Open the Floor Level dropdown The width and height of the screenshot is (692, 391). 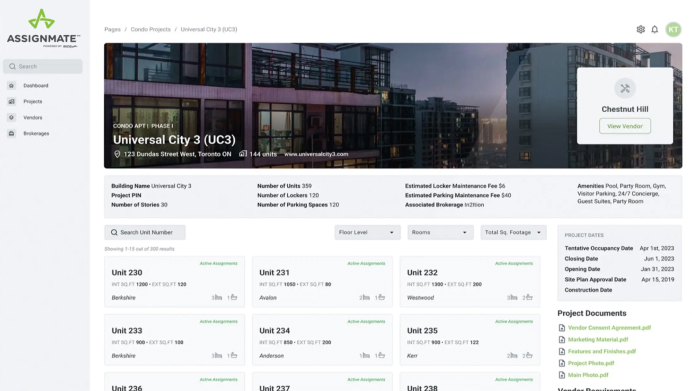(x=367, y=233)
